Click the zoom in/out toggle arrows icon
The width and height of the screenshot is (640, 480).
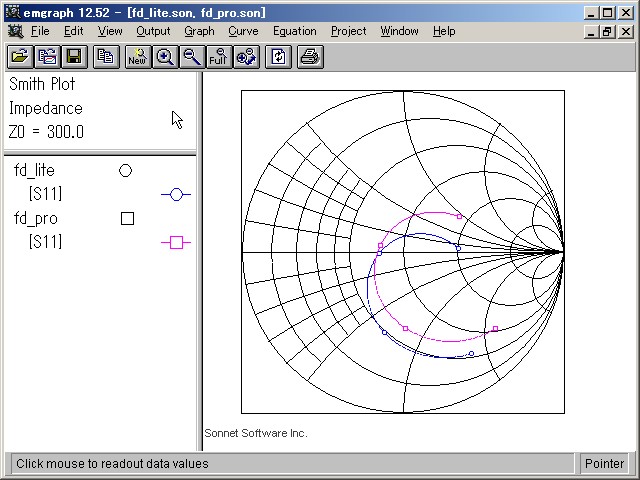(x=246, y=57)
